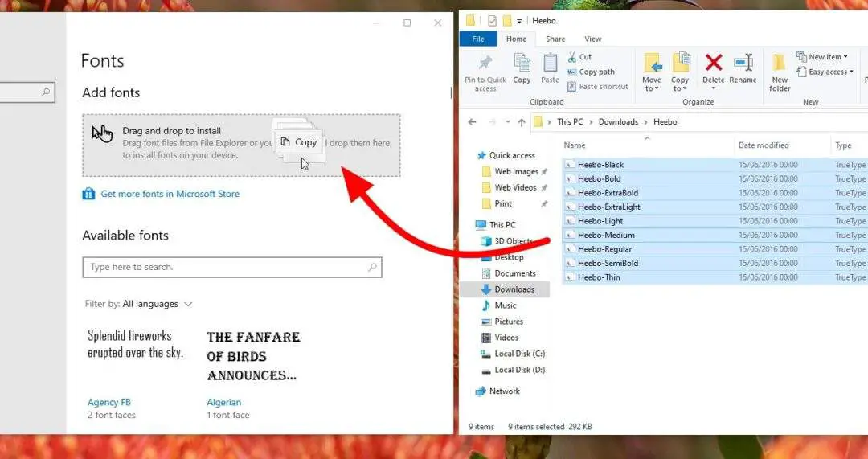Open the New item dropdown
The width and height of the screenshot is (868, 459).
coord(822,57)
